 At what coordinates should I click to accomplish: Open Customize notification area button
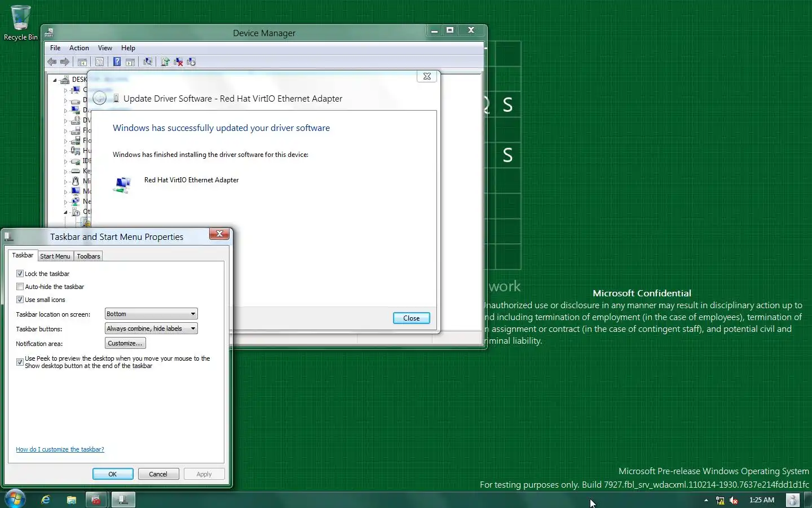pyautogui.click(x=125, y=343)
